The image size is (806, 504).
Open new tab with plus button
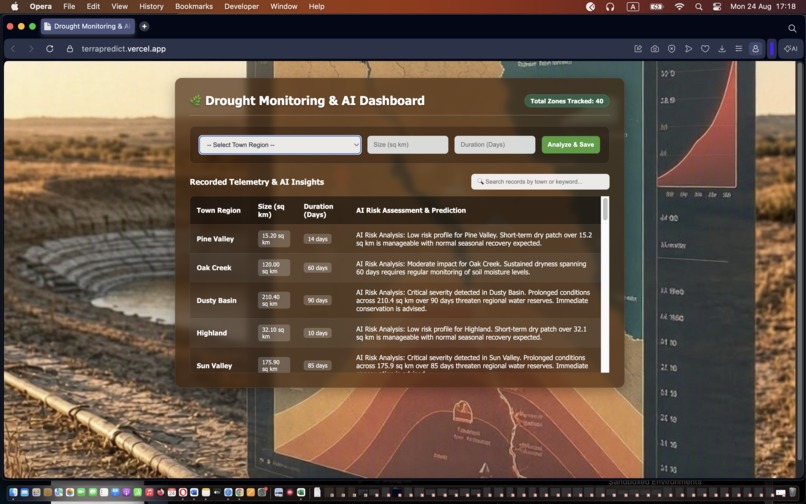point(144,26)
